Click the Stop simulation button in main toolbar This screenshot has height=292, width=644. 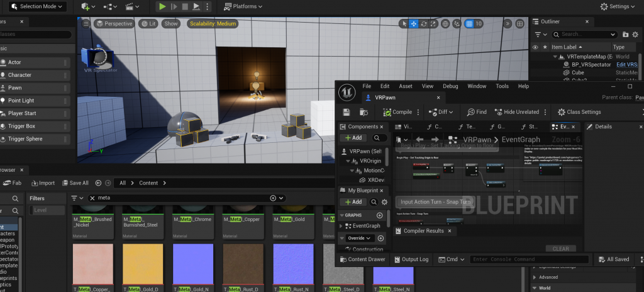[x=185, y=6]
